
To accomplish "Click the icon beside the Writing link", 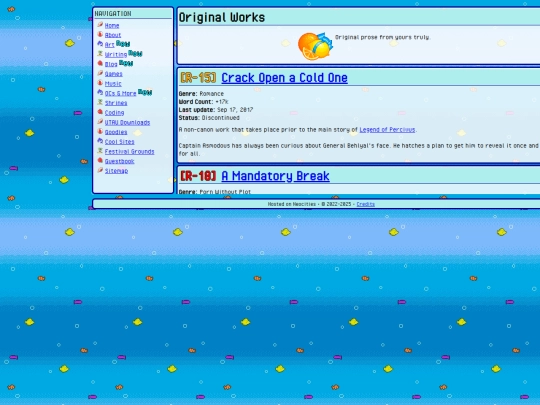I will click(x=100, y=54).
